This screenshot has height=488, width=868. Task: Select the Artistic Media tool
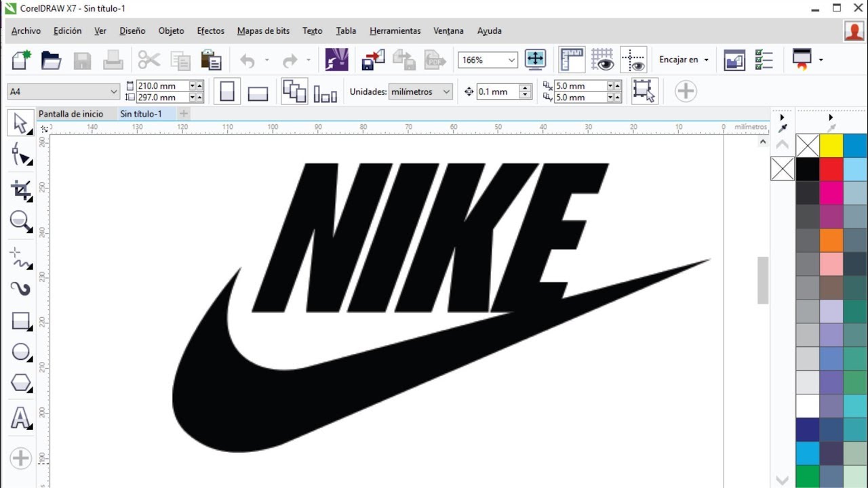point(21,288)
